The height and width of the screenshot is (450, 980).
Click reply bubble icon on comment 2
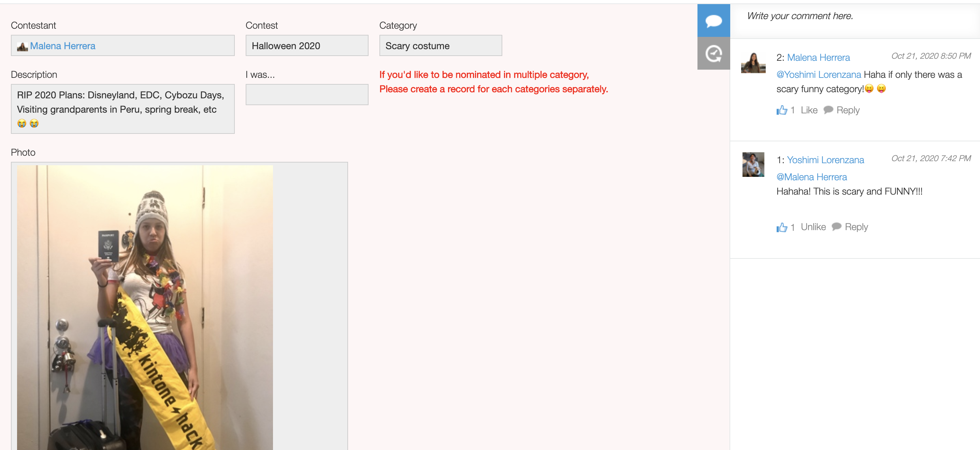(x=828, y=110)
